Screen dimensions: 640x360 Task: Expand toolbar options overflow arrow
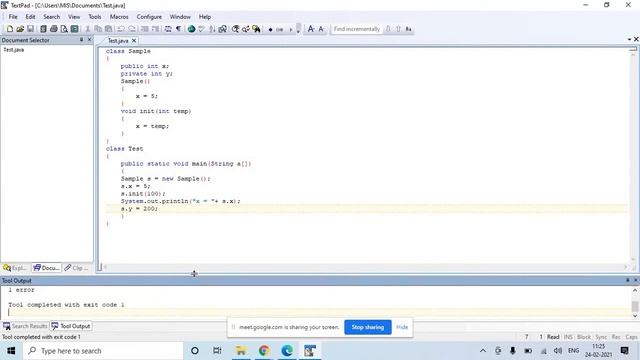(298, 29)
